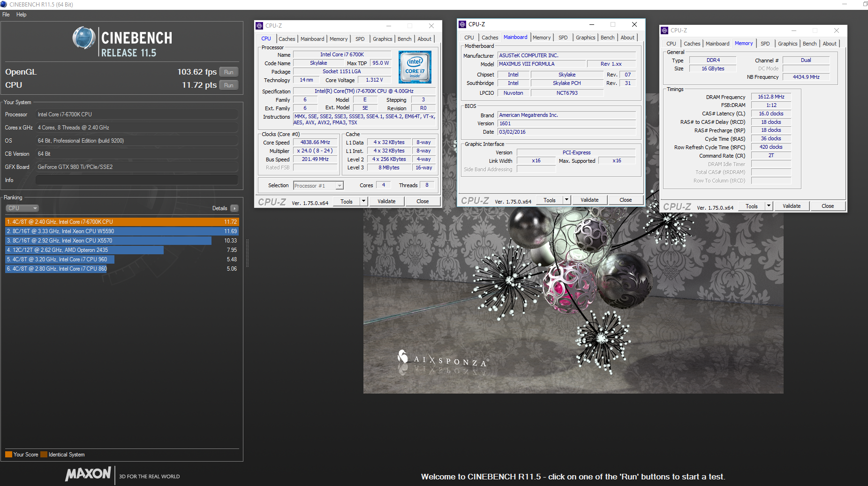Expand the Tools dropdown arrow in the Memory window
Image resolution: width=868 pixels, height=486 pixels.
tap(769, 206)
